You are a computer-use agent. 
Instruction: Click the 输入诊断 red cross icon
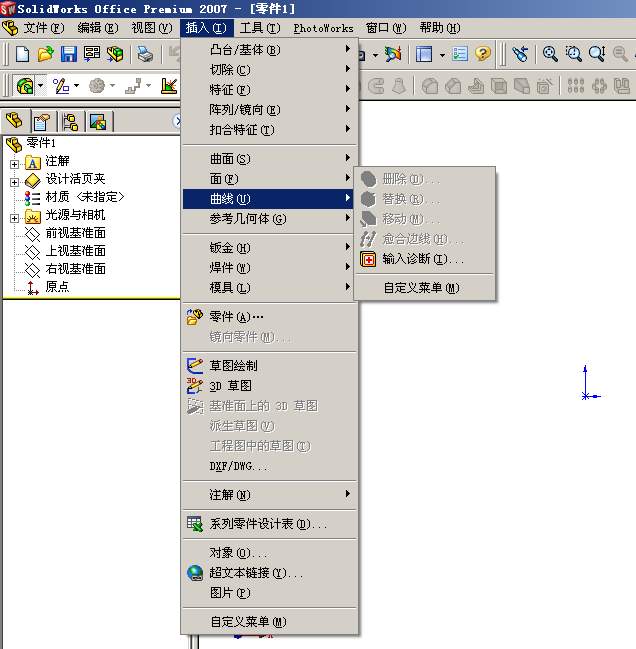[368, 260]
